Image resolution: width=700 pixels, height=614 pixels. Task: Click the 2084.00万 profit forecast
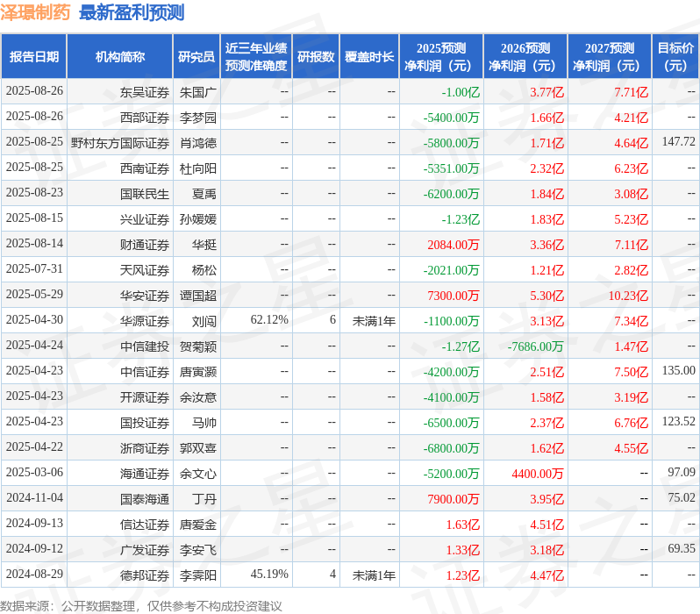tap(454, 245)
